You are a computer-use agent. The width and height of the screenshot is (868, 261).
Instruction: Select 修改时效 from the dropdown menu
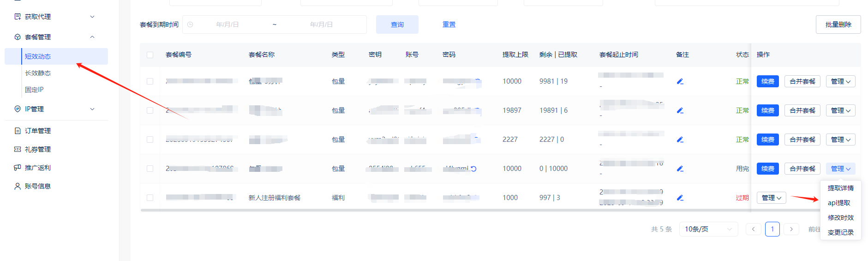coord(841,218)
